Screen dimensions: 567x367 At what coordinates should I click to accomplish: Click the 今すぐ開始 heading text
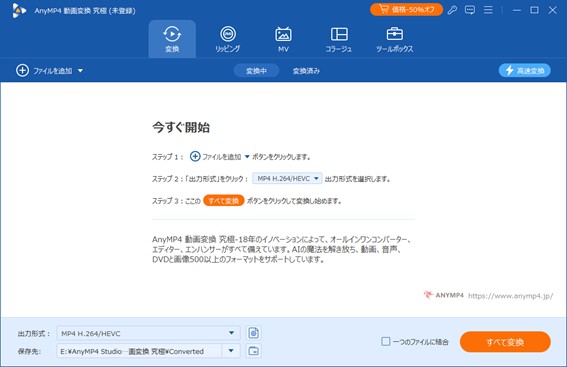pyautogui.click(x=181, y=127)
